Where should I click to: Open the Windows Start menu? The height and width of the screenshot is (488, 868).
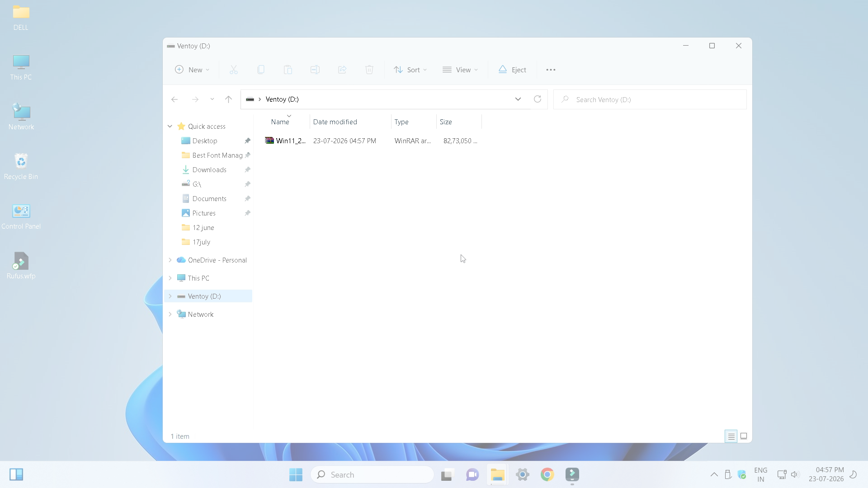click(x=296, y=475)
